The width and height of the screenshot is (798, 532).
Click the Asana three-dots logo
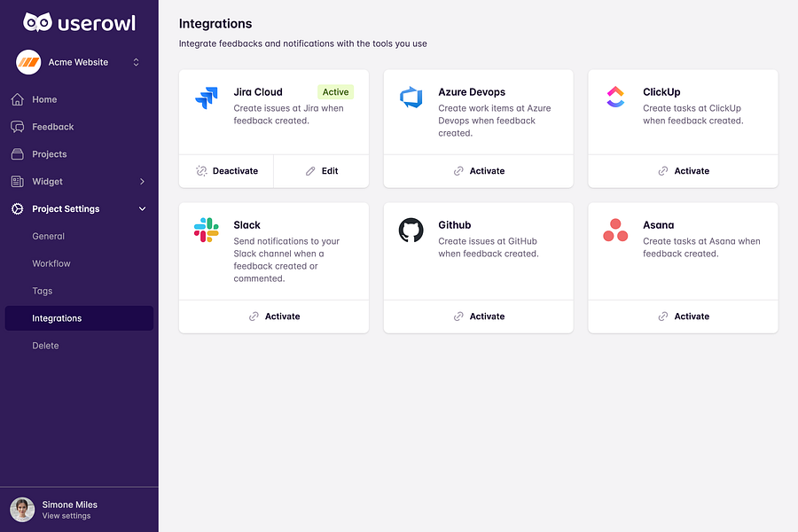point(615,231)
